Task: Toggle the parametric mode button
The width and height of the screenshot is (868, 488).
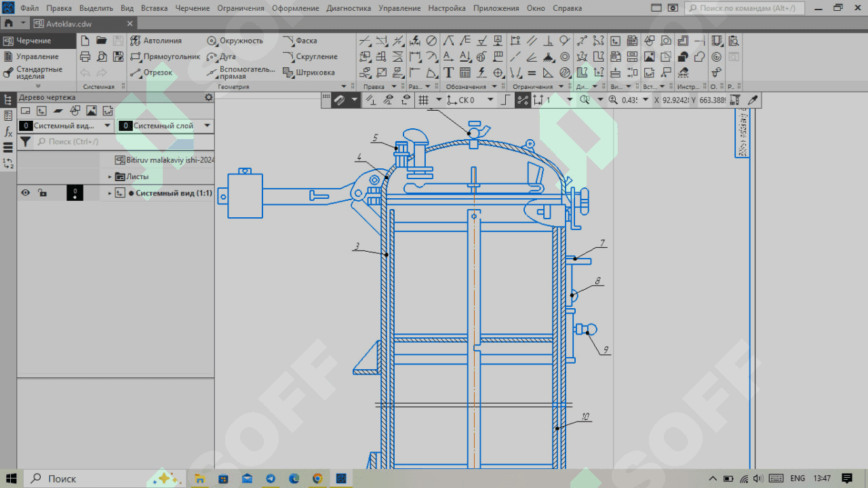Action: click(522, 100)
